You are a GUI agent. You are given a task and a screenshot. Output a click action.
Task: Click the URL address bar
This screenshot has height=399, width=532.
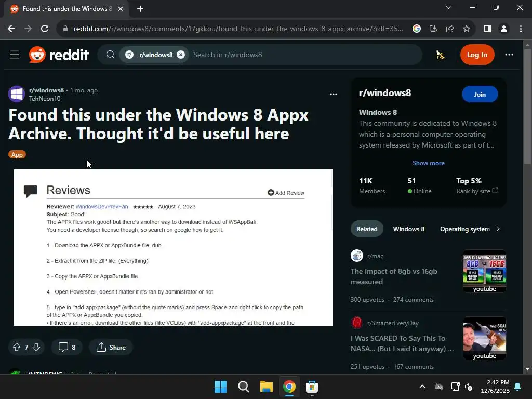click(x=238, y=29)
